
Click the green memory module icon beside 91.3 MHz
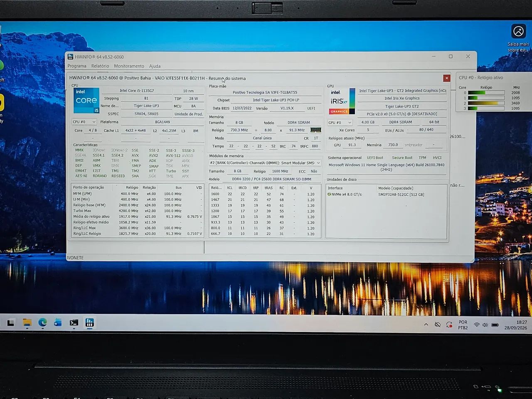coord(315,130)
